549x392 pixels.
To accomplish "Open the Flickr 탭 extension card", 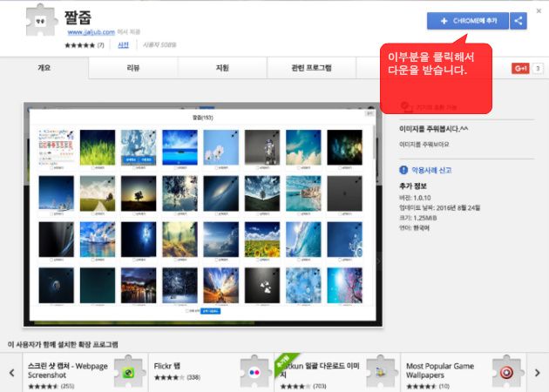I will click(x=211, y=373).
